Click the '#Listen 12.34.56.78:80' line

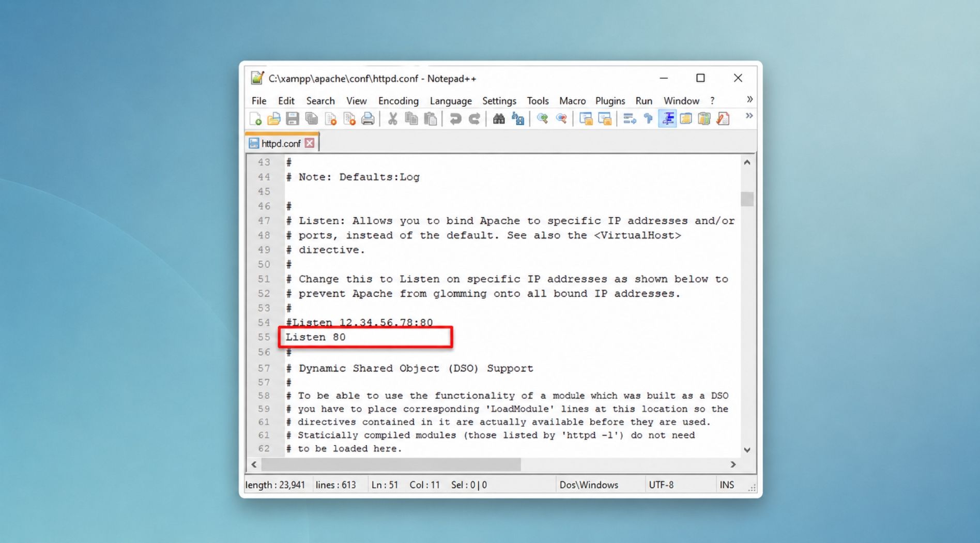tap(359, 323)
